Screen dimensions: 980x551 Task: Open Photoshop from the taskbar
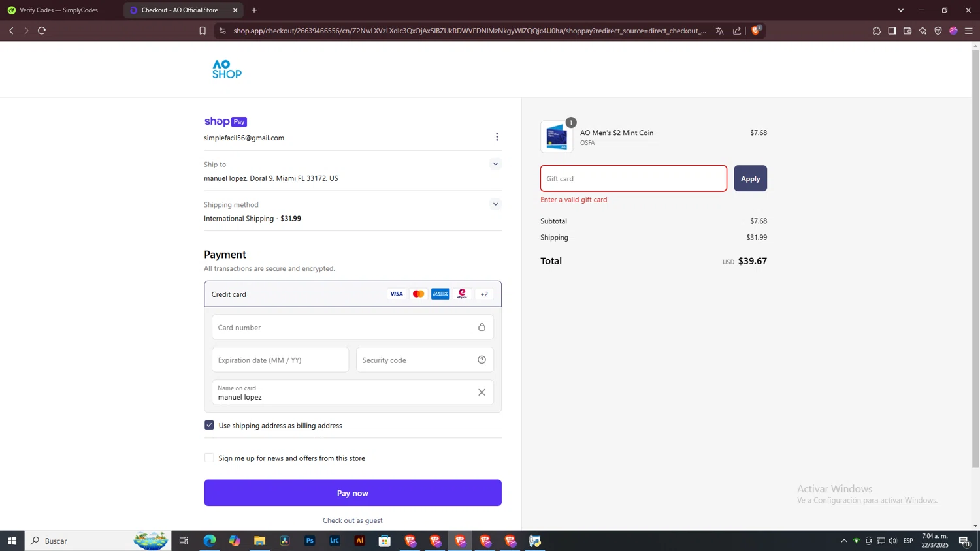point(310,541)
